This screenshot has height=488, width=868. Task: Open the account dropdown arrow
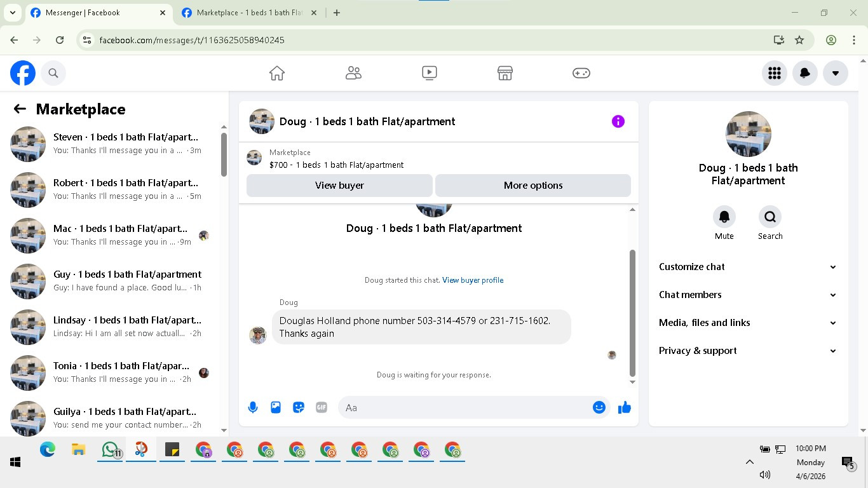(835, 73)
